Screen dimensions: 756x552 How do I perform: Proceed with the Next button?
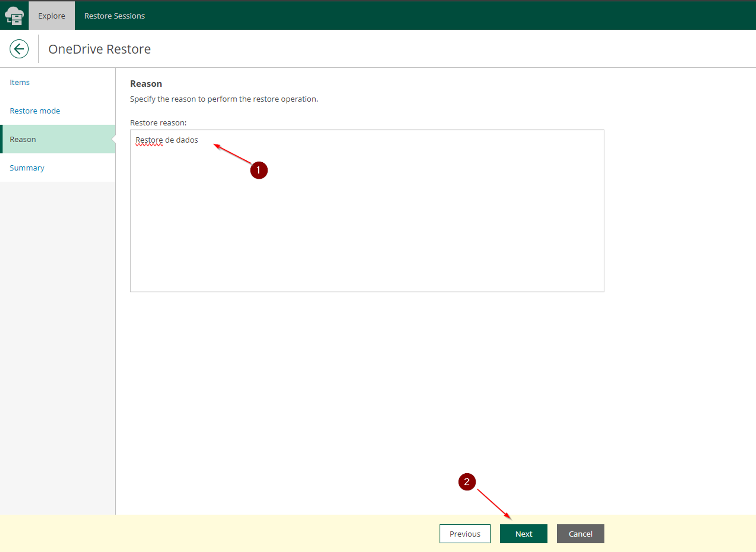click(524, 534)
